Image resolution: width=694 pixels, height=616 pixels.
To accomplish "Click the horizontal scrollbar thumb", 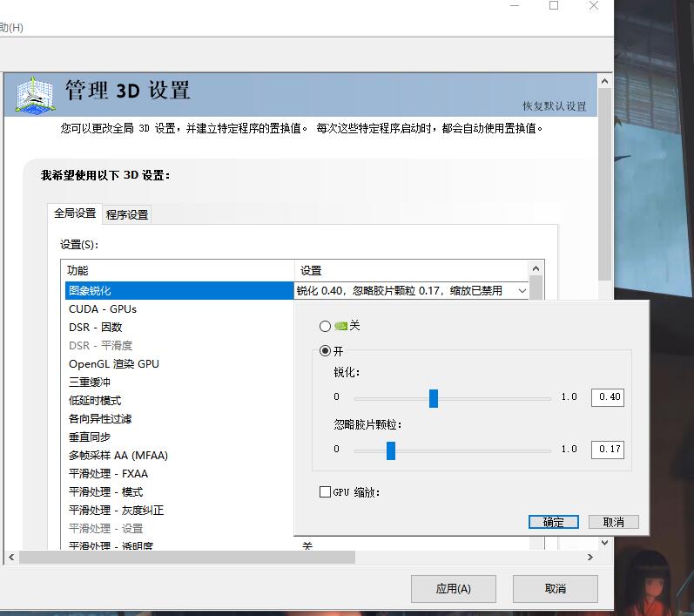I will pyautogui.click(x=187, y=557).
